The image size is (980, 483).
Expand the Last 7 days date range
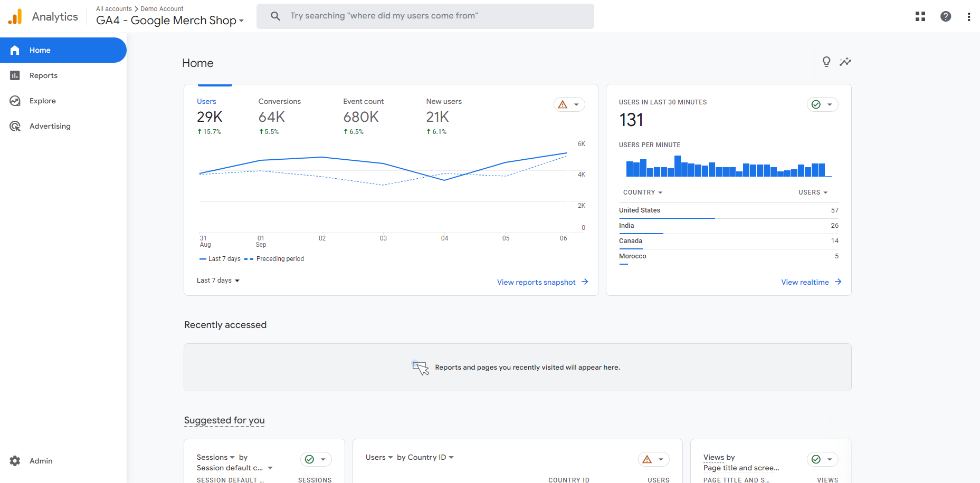pos(218,281)
